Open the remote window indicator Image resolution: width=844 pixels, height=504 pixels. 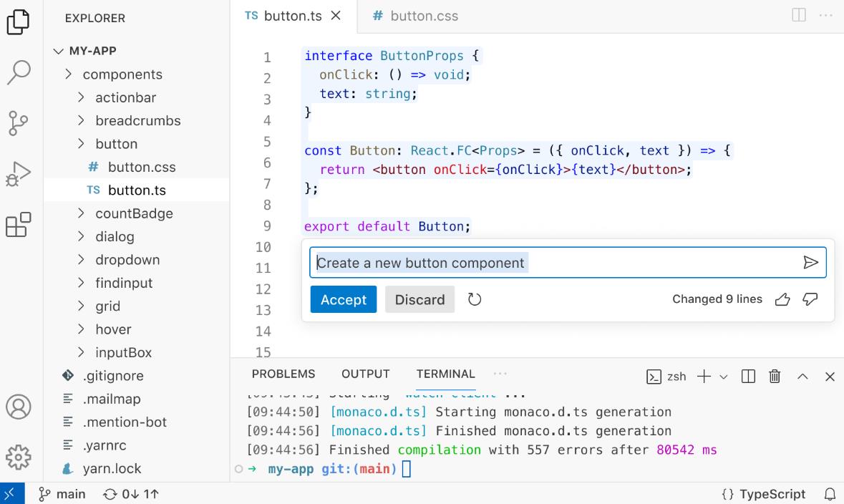(x=12, y=493)
